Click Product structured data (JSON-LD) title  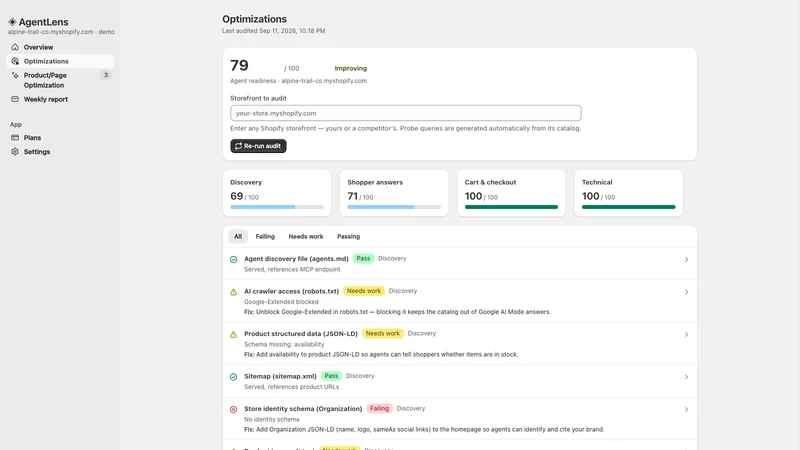[x=301, y=334]
